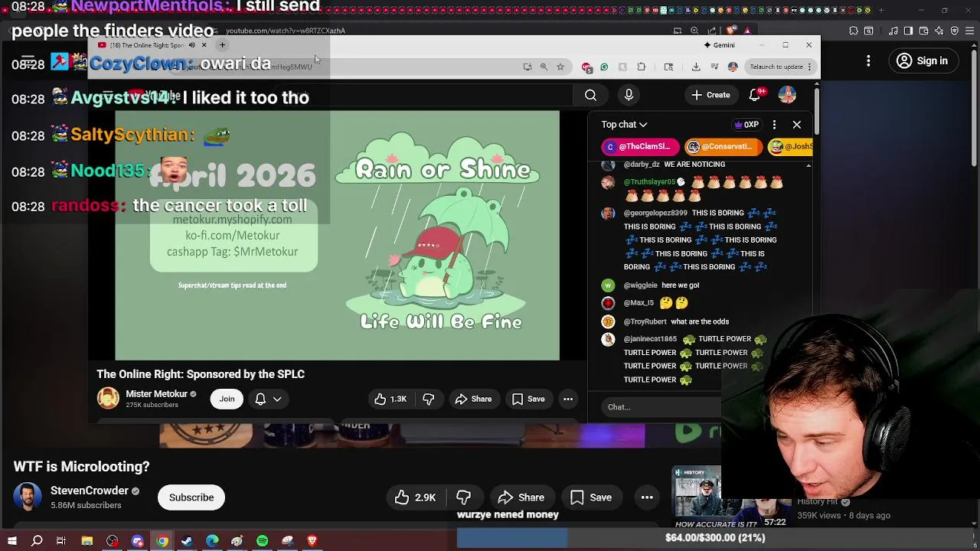Expand notification bell dropdown for Mister Metokur

[x=268, y=399]
